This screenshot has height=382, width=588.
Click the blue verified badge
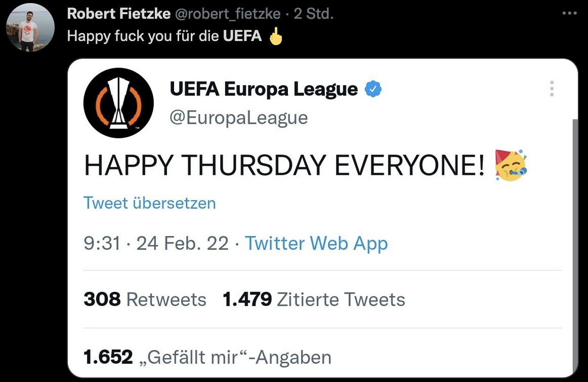(x=373, y=90)
